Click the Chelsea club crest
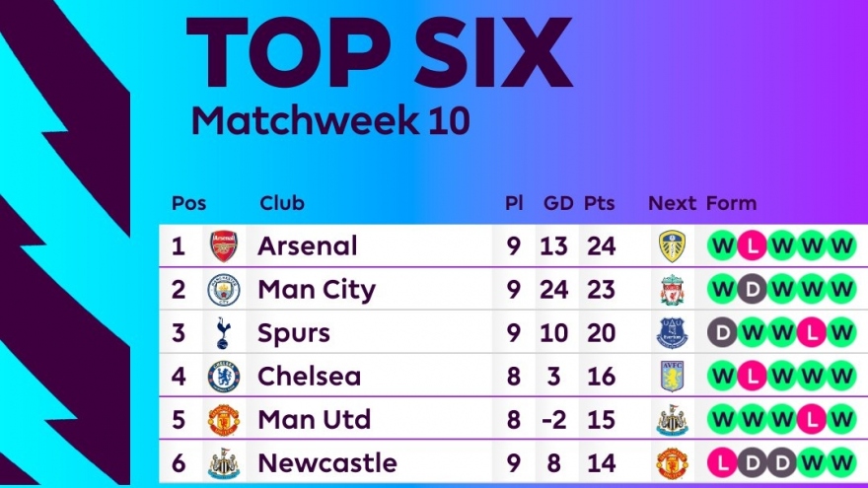The image size is (868, 488). [224, 377]
